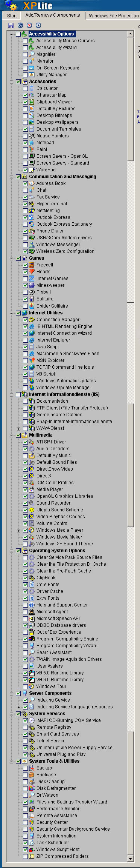The image size is (140, 868).
Task: Click the scrollbar up arrow
Action: coord(131,34)
